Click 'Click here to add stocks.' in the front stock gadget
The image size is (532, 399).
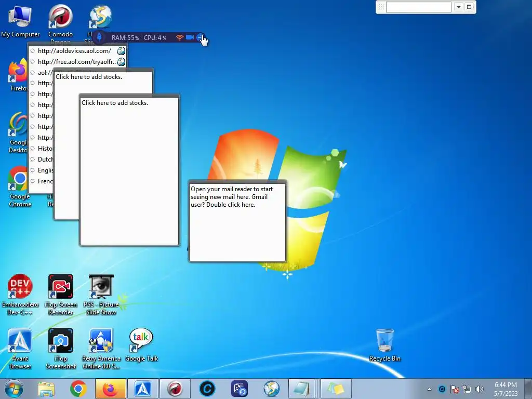(x=115, y=103)
